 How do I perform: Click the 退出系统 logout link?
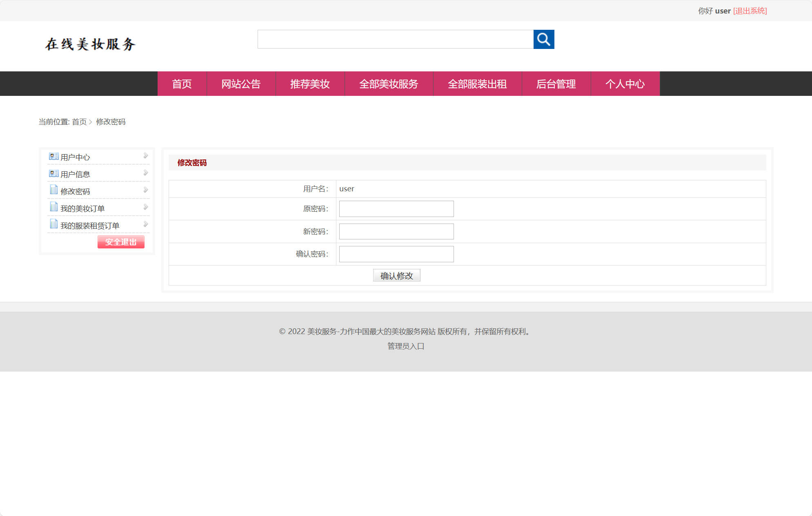(750, 11)
